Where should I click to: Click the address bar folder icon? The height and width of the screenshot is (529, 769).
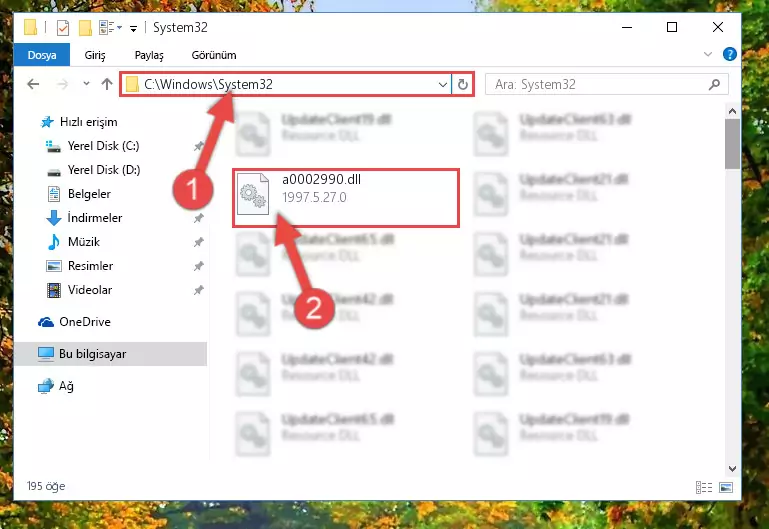click(132, 84)
